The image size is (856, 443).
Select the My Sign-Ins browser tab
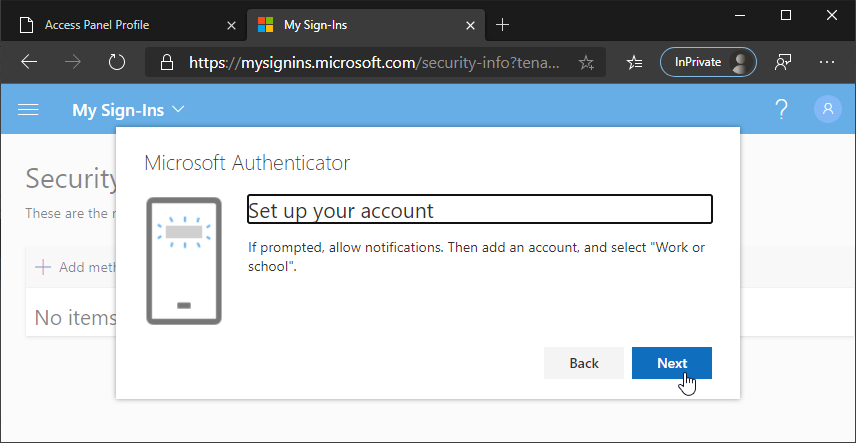click(350, 24)
